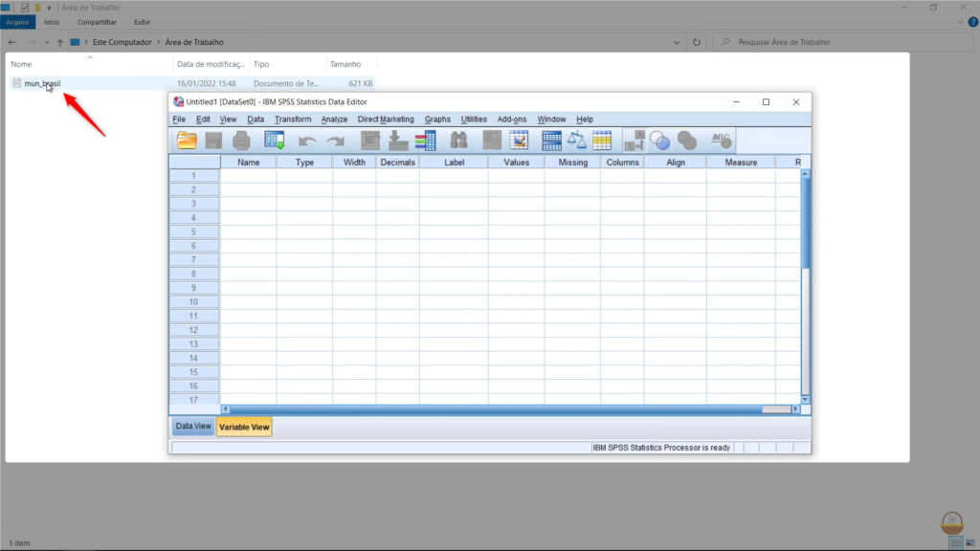Select the mun_brasil file in Explorer
The width and height of the screenshot is (980, 551).
pyautogui.click(x=42, y=83)
